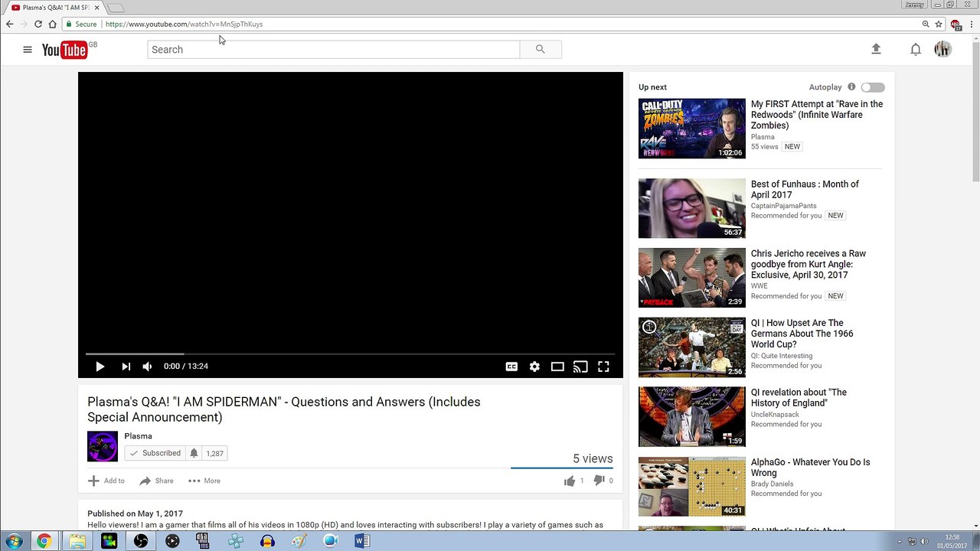
Task: Open the account avatar menu
Action: (942, 49)
